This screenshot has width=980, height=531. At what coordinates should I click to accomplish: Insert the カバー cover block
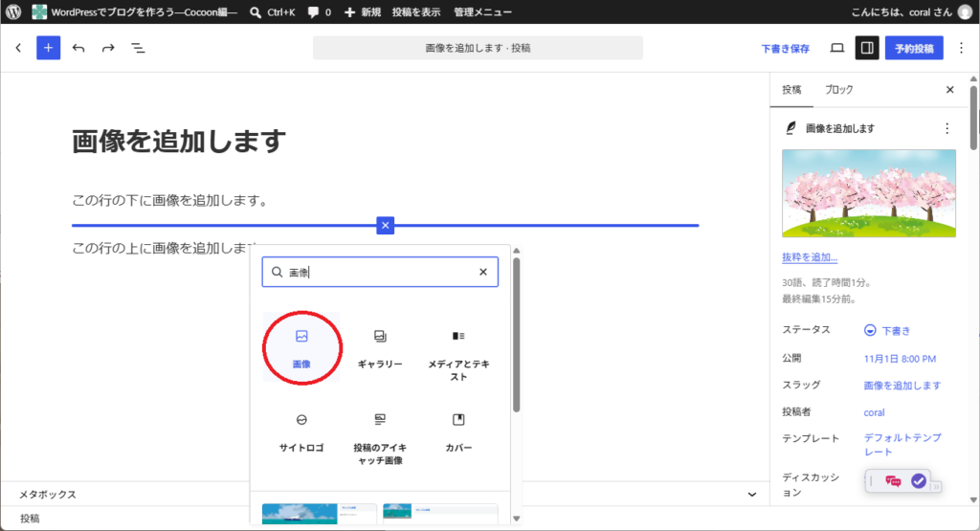[458, 431]
